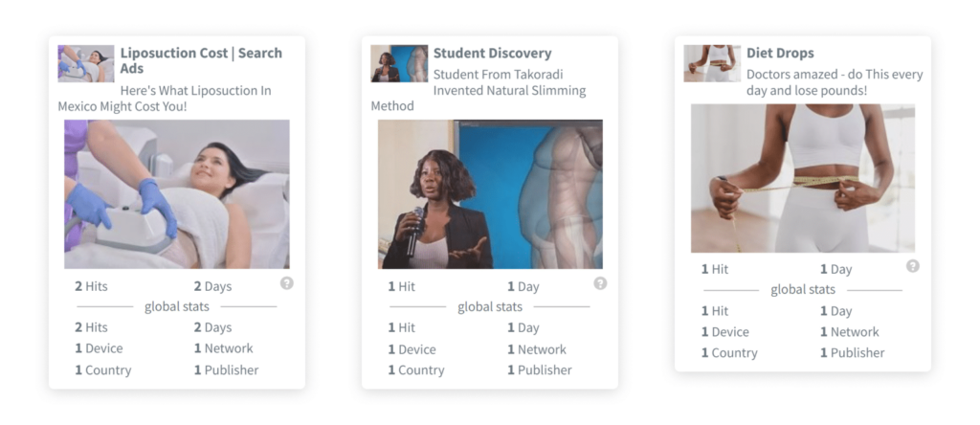Click the 'Diet Drops' title
The height and width of the screenshot is (425, 980).
pyautogui.click(x=780, y=54)
